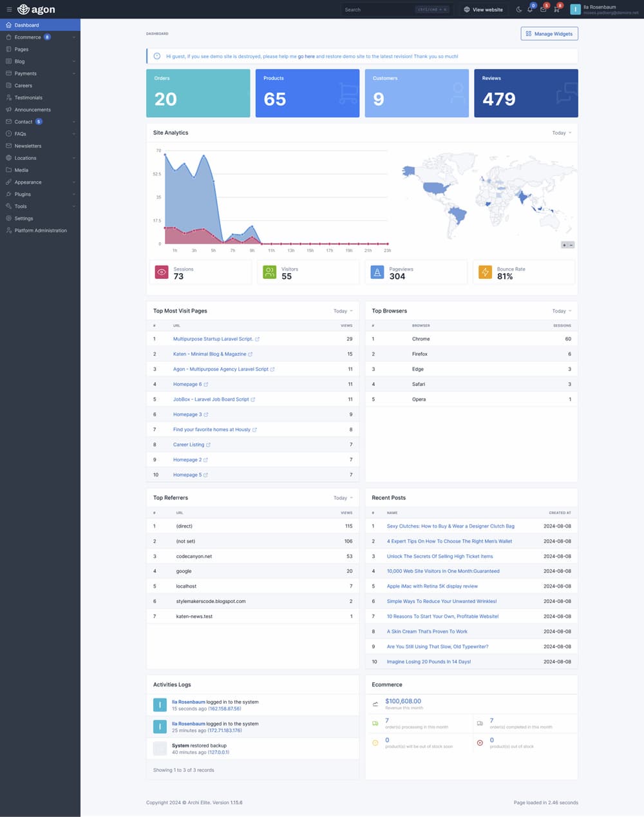Click the Pageviews icon
This screenshot has width=644, height=817.
click(377, 273)
